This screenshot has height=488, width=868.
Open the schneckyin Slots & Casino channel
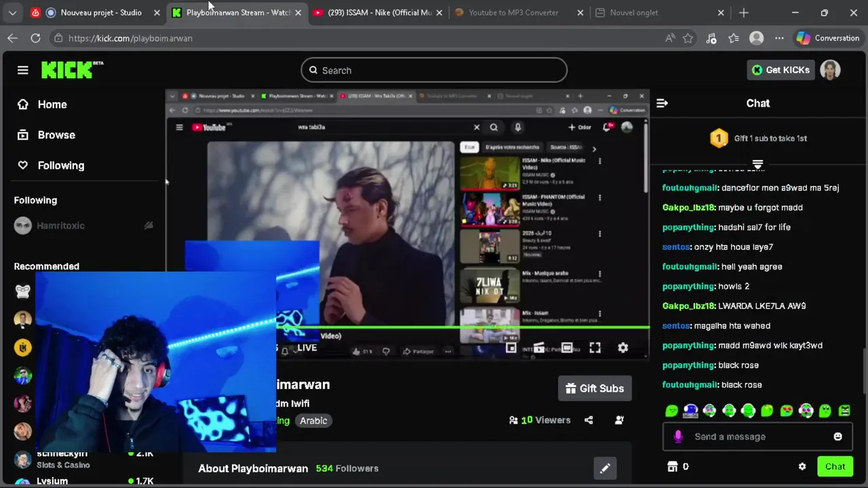point(61,459)
